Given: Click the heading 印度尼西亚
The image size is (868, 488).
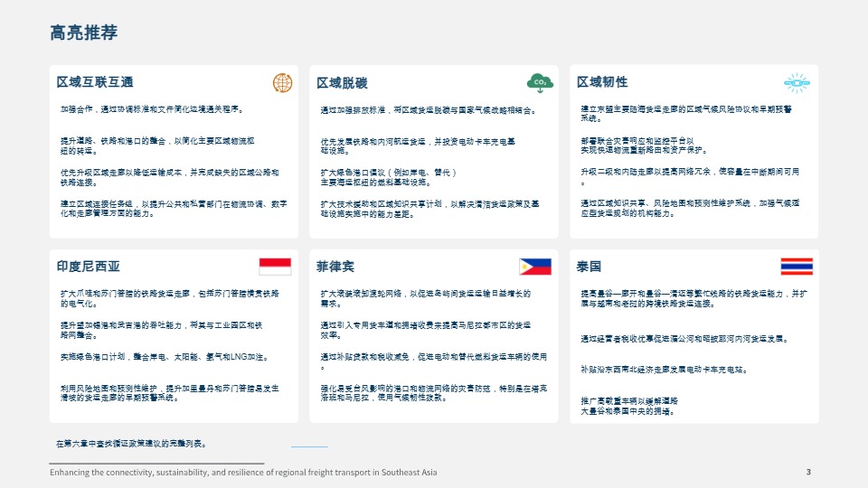Looking at the screenshot, I should [x=88, y=267].
